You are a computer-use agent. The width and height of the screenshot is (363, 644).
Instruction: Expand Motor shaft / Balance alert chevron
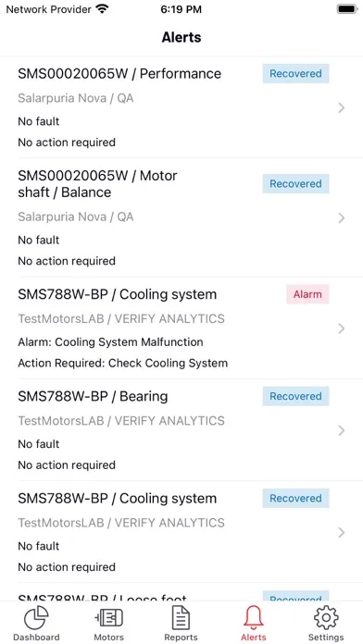[341, 218]
